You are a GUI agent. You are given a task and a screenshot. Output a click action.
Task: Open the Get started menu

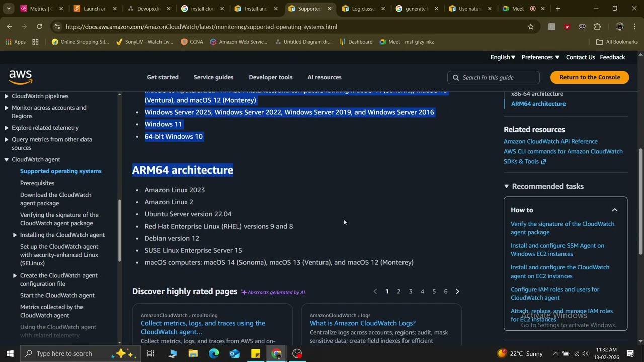point(163,77)
